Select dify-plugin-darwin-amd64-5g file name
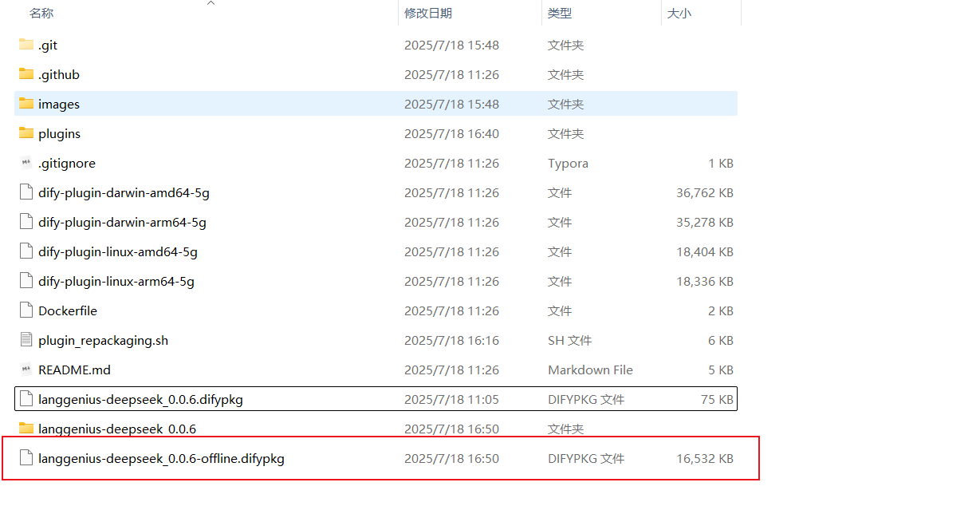This screenshot has height=510, width=980. (124, 192)
